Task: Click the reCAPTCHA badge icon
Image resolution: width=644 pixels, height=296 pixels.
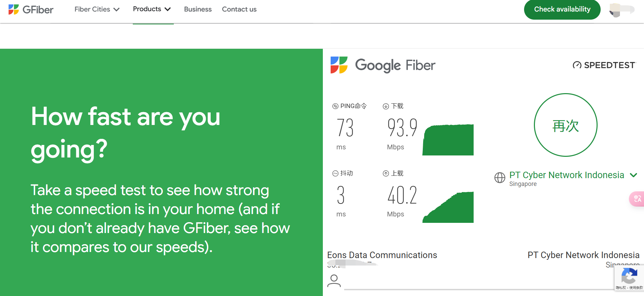Action: point(629,276)
